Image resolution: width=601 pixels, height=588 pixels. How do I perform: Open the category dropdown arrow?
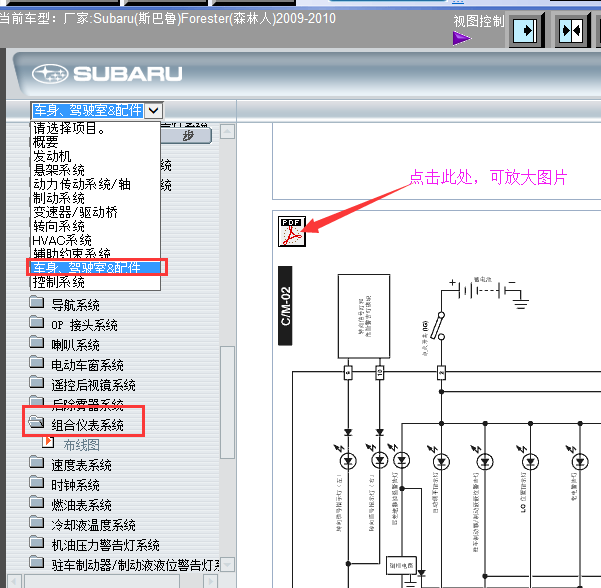pos(153,110)
